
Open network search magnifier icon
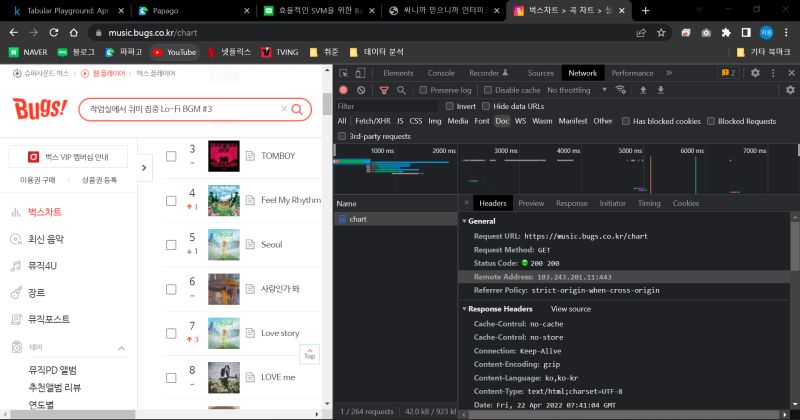point(402,90)
